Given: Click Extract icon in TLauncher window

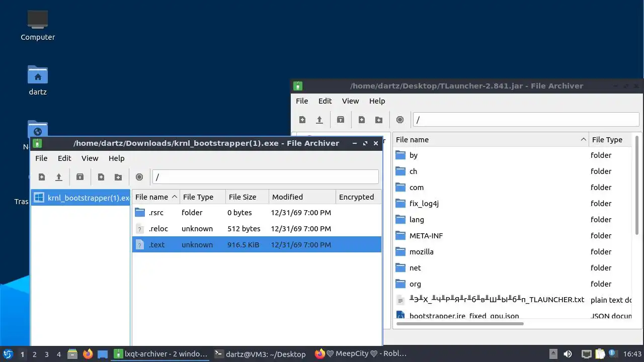Looking at the screenshot, I should click(x=341, y=120).
